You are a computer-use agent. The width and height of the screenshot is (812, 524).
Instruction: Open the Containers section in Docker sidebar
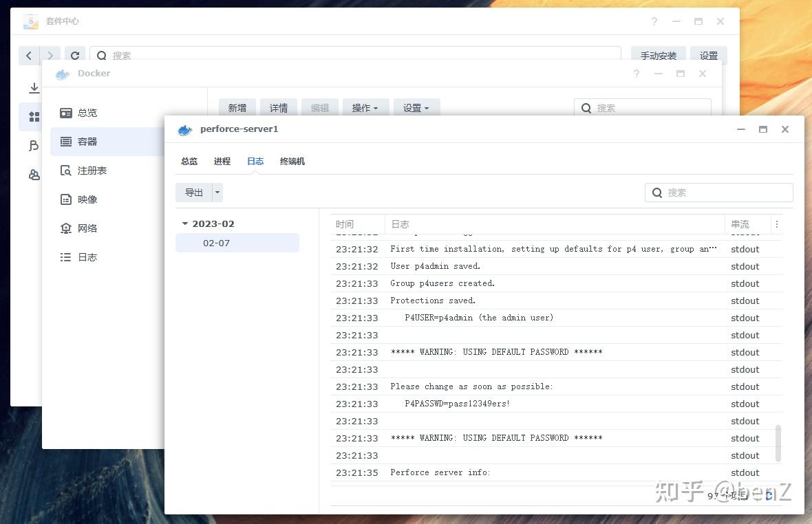click(87, 141)
